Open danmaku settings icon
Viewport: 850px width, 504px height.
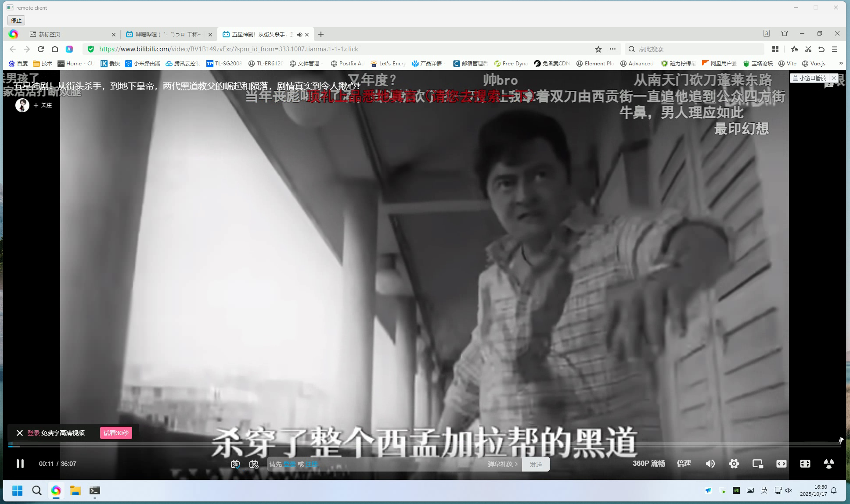click(254, 464)
